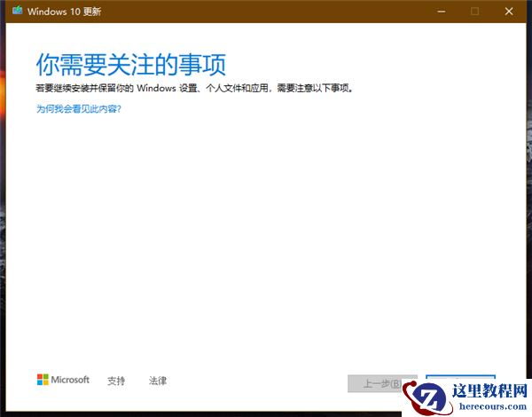Open the "为何我会看见此内容?" link
The width and height of the screenshot is (532, 417).
point(78,108)
